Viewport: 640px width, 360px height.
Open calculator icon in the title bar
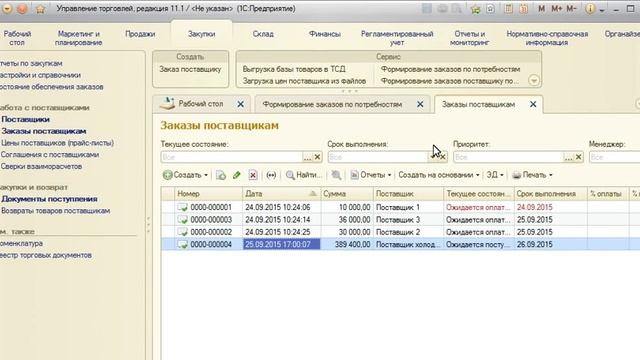[x=508, y=9]
